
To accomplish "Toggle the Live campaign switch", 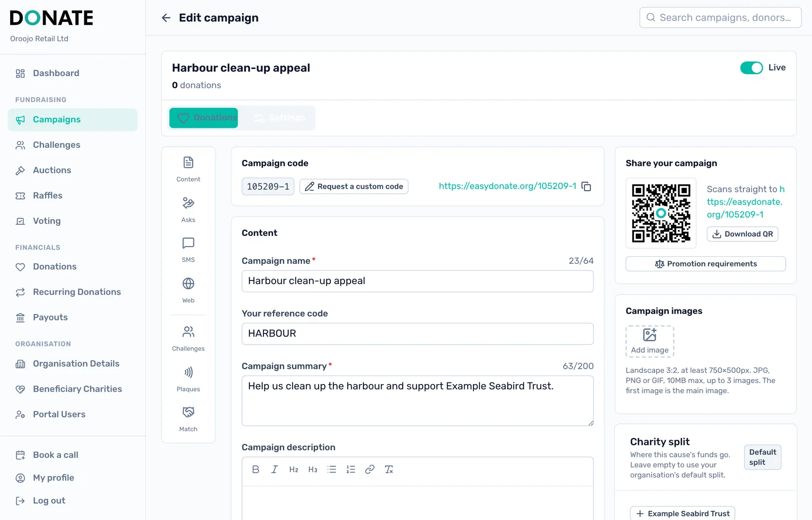I will (x=751, y=67).
